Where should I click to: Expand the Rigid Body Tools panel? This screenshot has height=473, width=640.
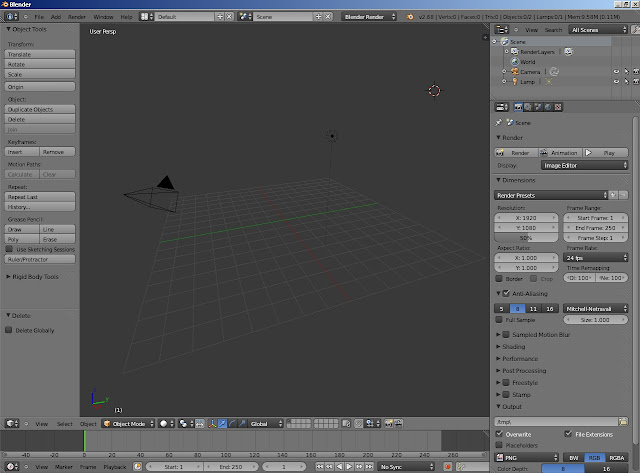point(34,276)
